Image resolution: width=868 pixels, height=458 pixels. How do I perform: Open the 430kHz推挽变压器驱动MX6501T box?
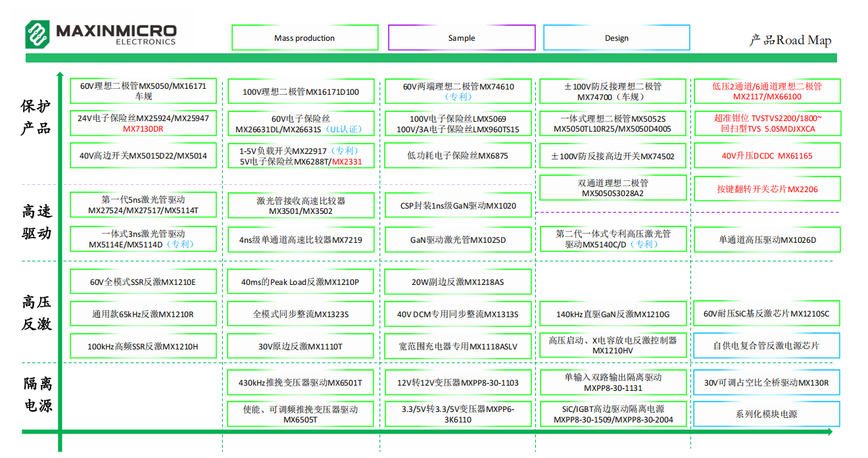tap(301, 382)
